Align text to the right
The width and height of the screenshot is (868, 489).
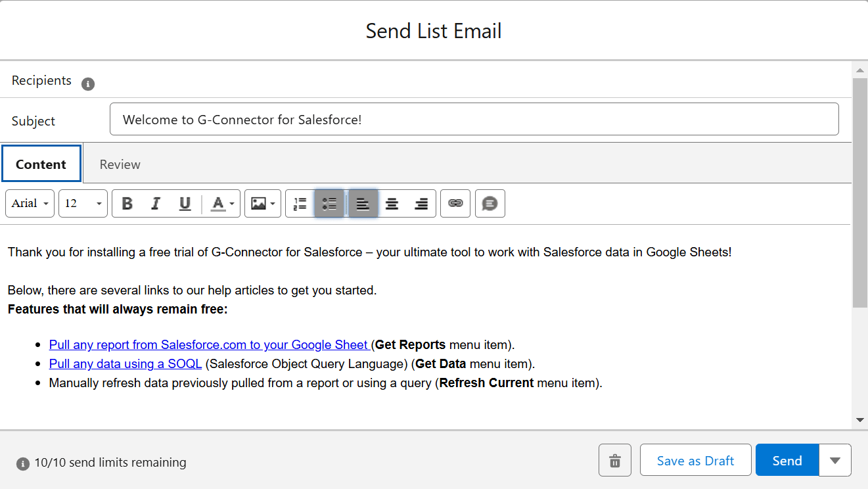(421, 204)
